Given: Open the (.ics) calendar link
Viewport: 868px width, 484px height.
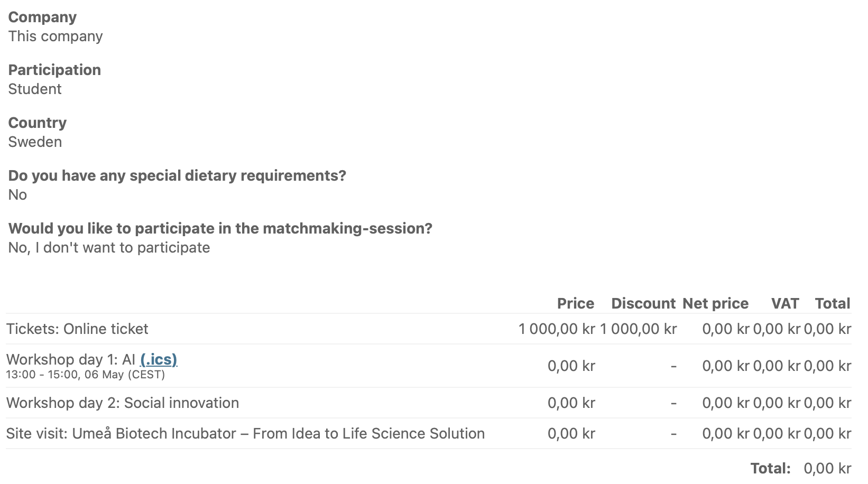Looking at the screenshot, I should 159,359.
